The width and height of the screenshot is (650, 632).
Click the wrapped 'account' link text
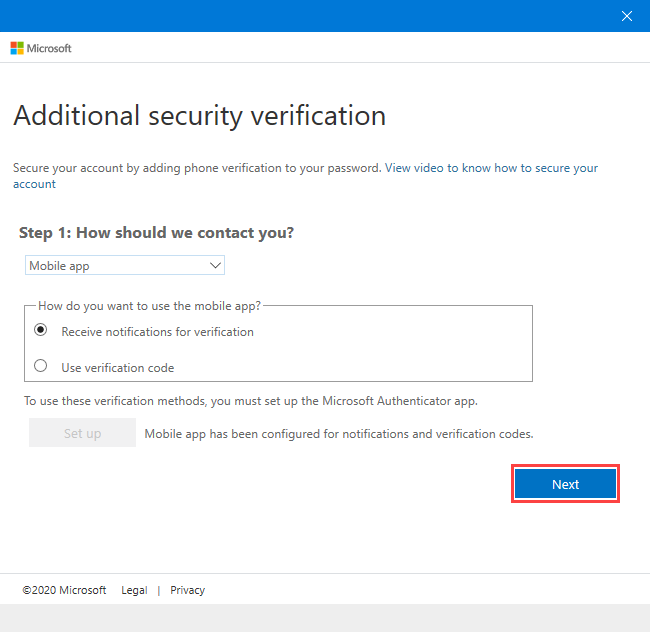(x=34, y=184)
